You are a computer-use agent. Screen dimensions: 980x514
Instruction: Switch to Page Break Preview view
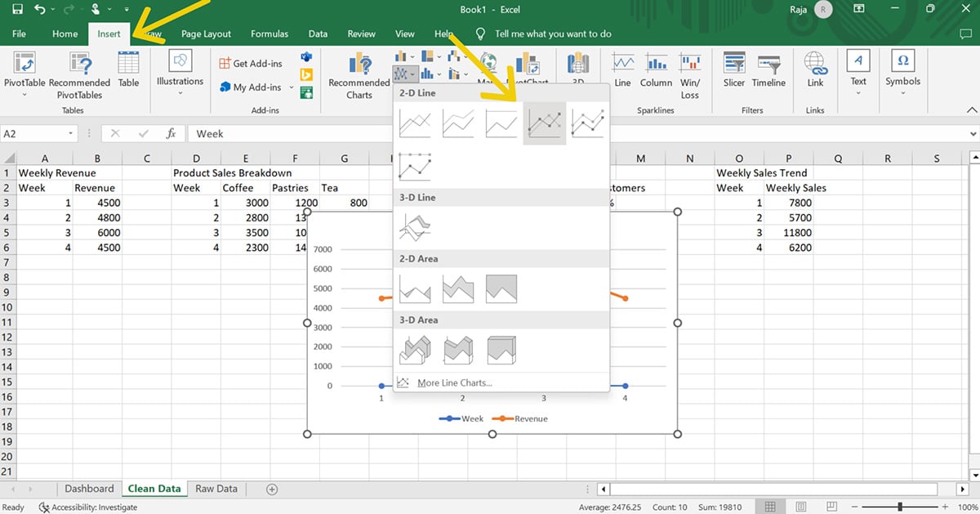[832, 507]
